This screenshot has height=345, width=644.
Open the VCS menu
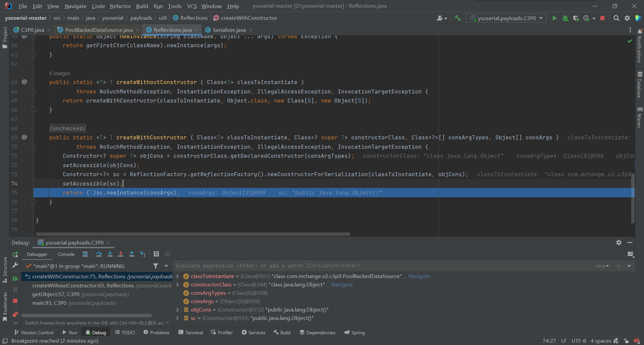(192, 6)
